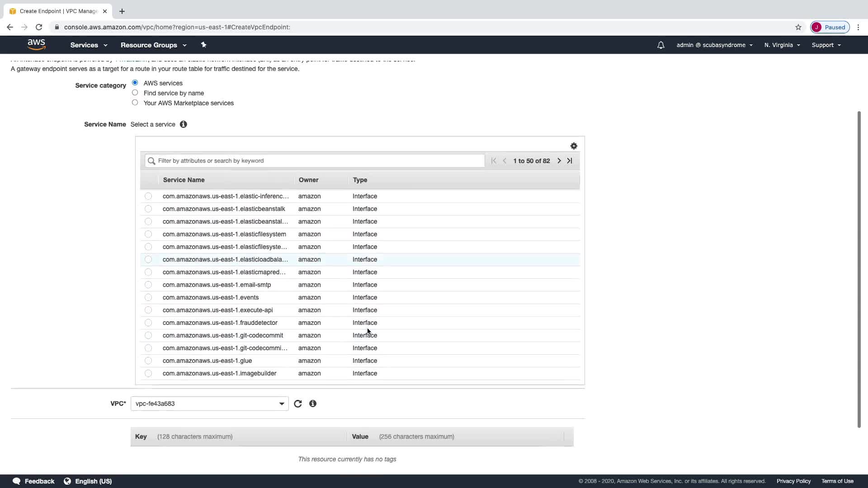Image resolution: width=868 pixels, height=488 pixels.
Task: Open the Resource Groups menu
Action: coord(153,45)
